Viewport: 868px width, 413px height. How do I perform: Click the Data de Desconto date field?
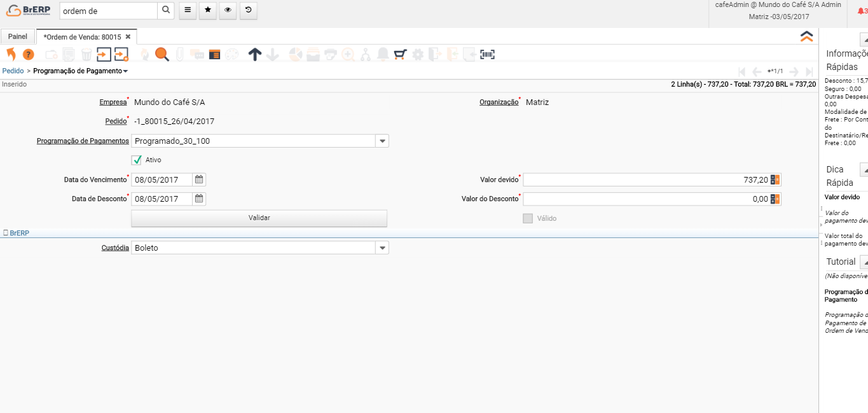tap(162, 199)
